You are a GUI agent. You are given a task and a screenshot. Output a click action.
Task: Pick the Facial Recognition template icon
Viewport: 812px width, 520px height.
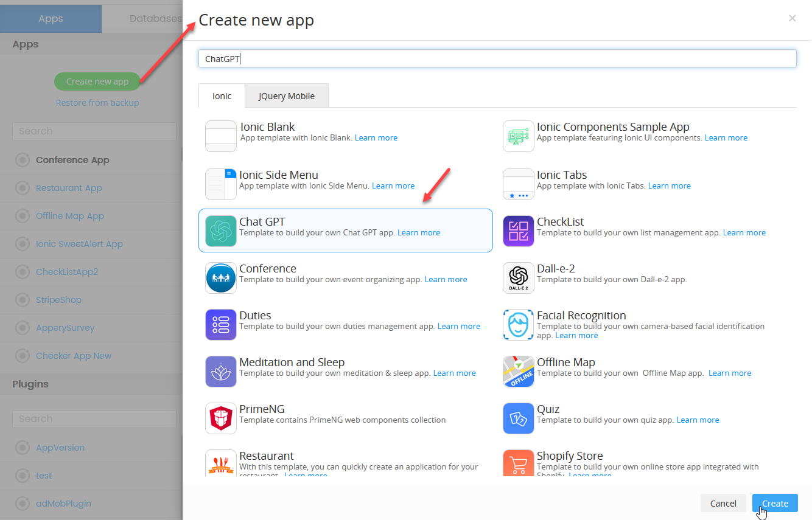519,325
